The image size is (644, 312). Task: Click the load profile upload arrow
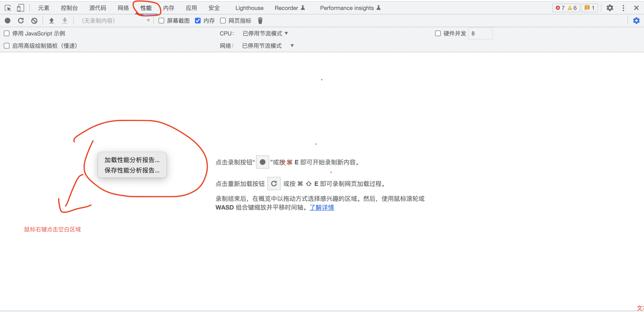52,21
